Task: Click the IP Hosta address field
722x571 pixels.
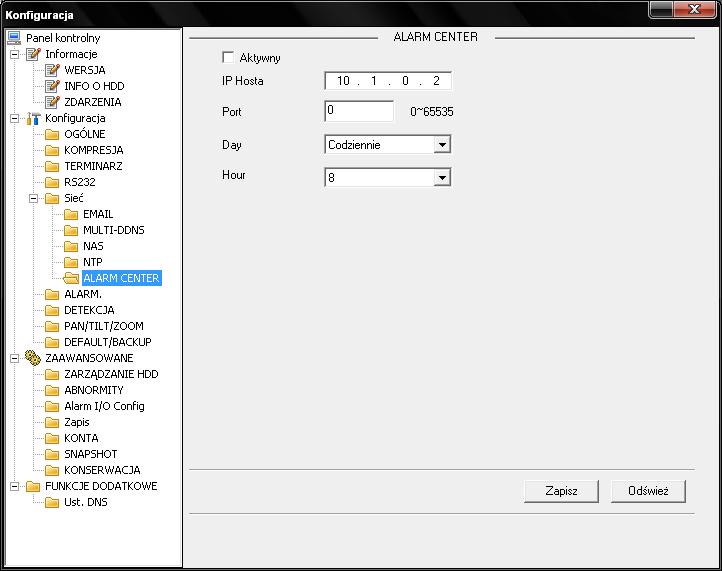Action: click(x=388, y=81)
